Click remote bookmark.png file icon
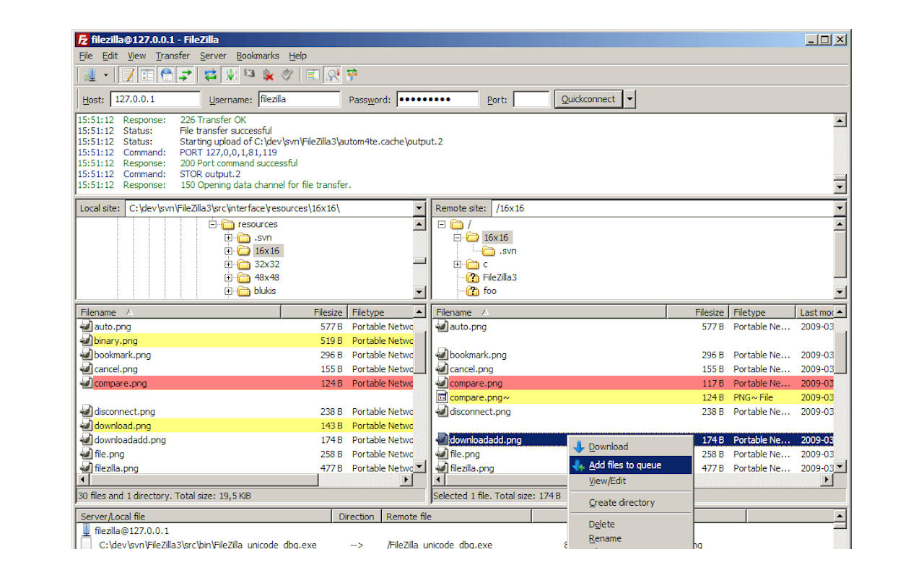This screenshot has height=578, width=924. pos(442,355)
